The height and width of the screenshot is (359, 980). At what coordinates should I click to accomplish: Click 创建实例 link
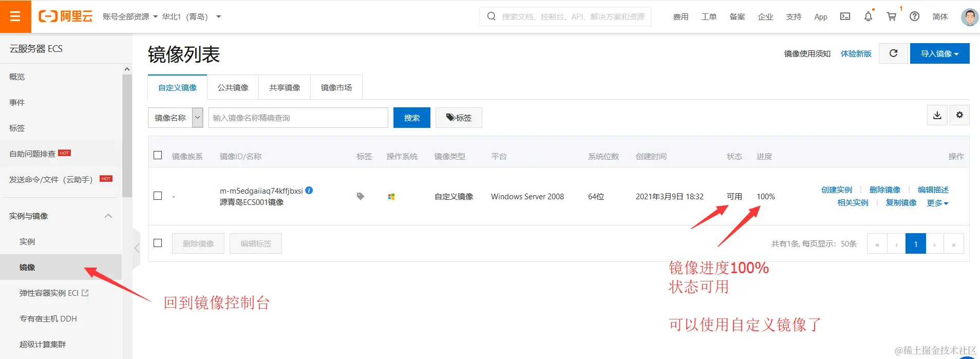837,190
